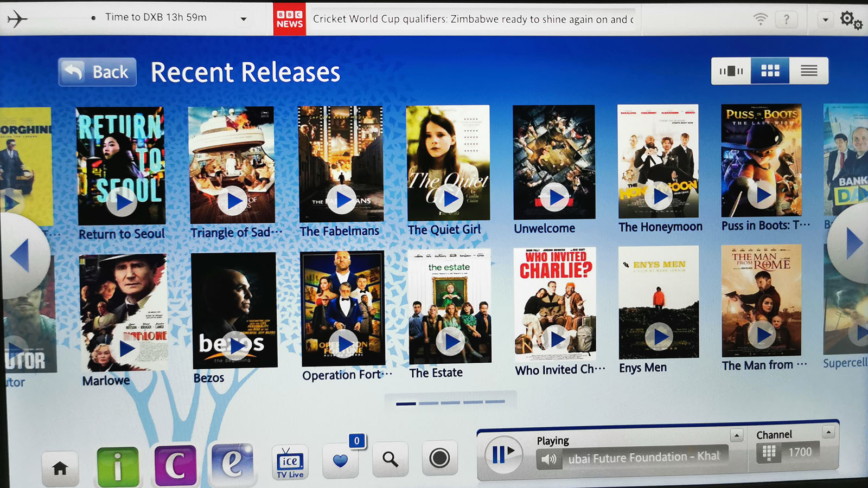This screenshot has width=868, height=488.
Task: Open the BBC News logo
Action: point(290,20)
